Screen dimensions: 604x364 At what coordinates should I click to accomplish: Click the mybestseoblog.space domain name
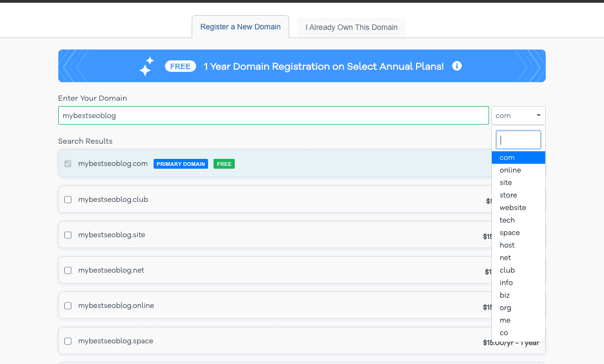coord(115,341)
